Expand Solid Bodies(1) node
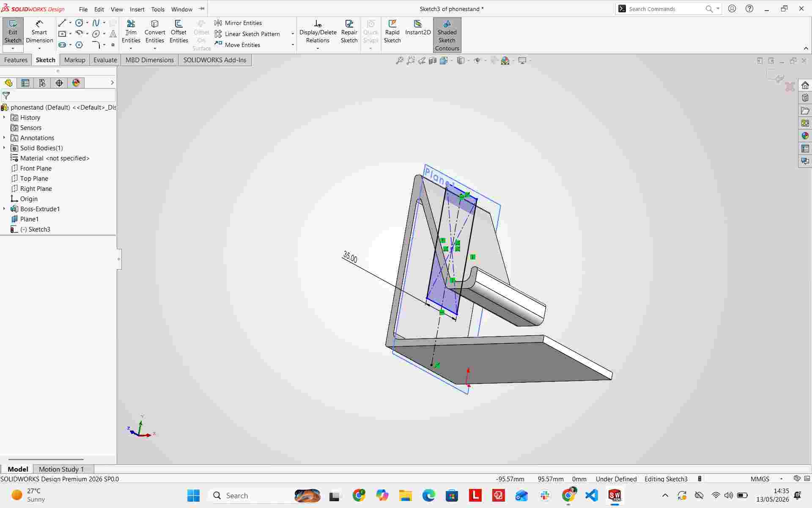The width and height of the screenshot is (812, 508). click(4, 148)
